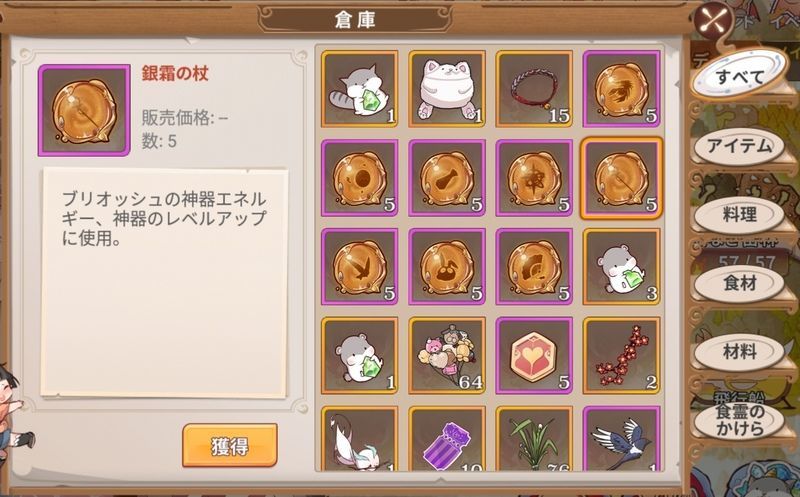Switch to the 料理 tab
The image size is (800, 497).
coord(739,215)
